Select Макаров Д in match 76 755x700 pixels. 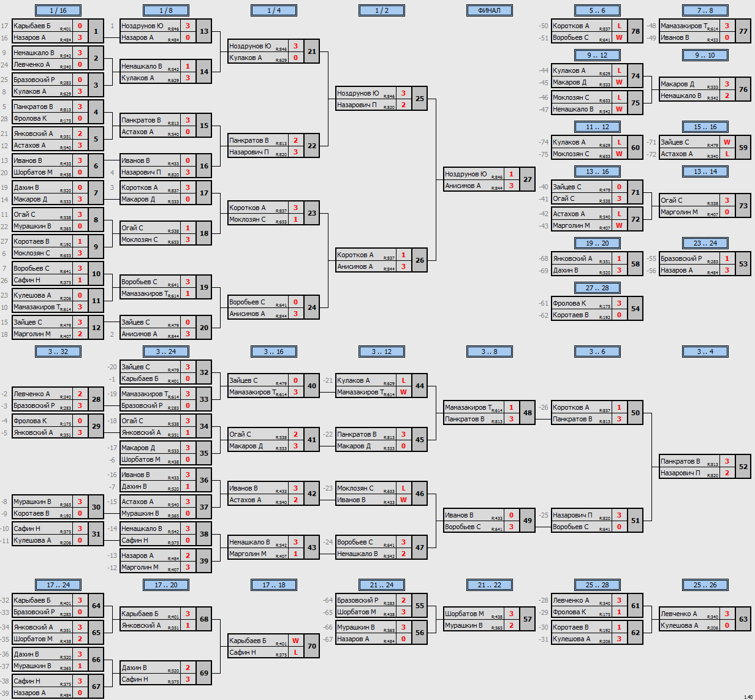[677, 84]
